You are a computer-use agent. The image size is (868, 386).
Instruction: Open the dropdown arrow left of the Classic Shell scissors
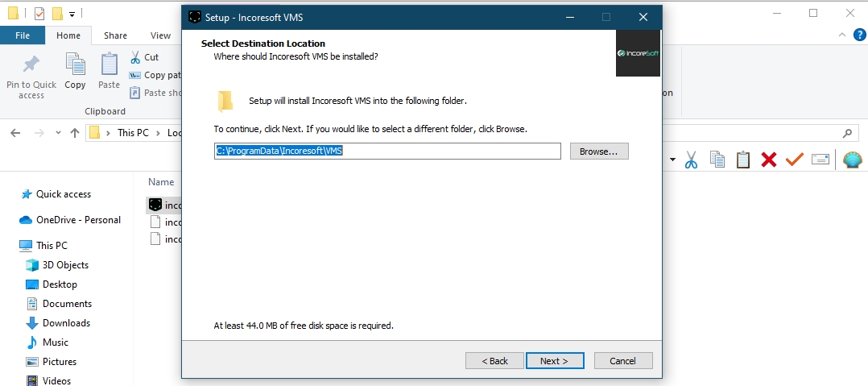pyautogui.click(x=672, y=160)
